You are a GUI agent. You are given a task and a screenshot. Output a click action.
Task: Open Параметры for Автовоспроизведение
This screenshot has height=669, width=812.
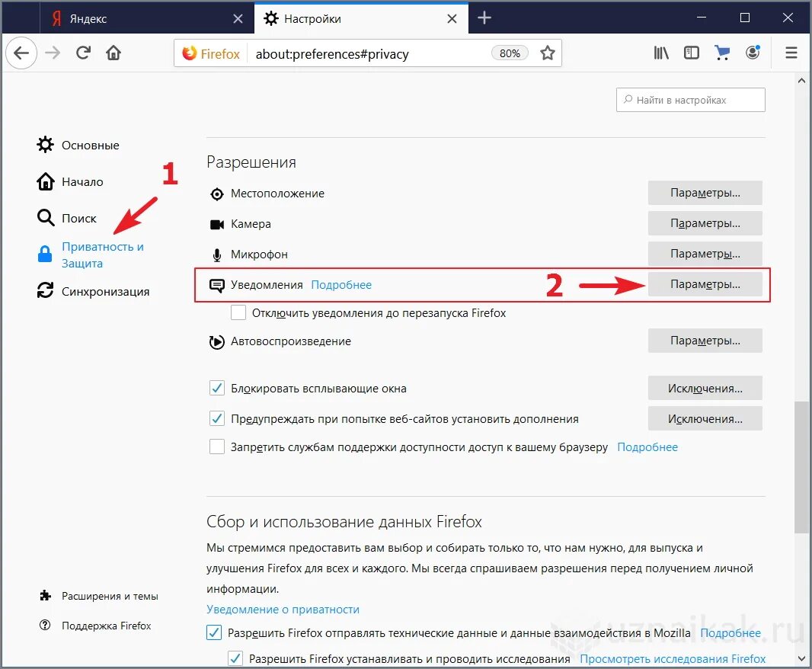point(705,341)
